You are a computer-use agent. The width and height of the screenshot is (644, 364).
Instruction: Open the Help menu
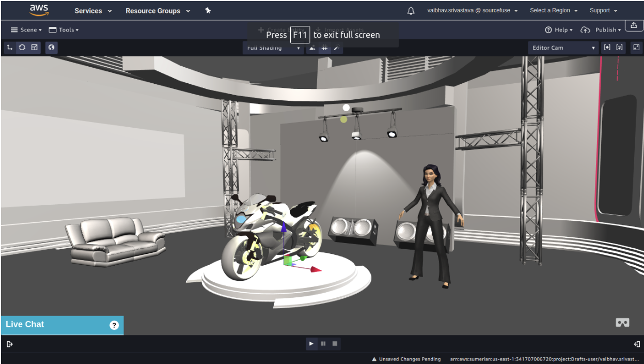(559, 30)
